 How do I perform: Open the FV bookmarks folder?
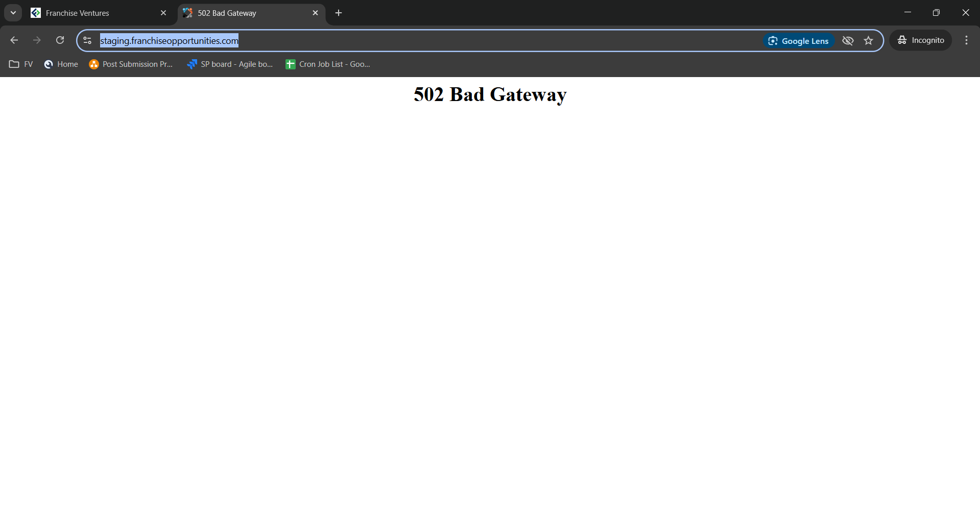click(x=21, y=64)
